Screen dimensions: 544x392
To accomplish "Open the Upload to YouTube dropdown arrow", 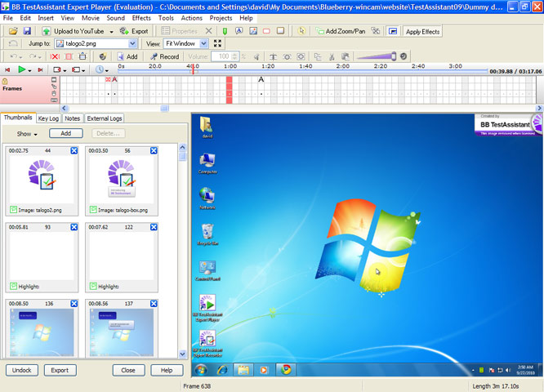I will tap(111, 31).
